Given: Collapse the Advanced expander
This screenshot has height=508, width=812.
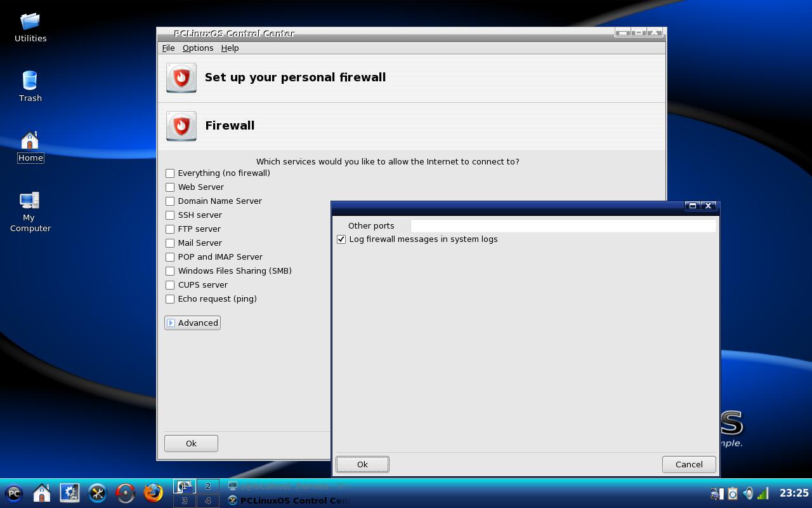Looking at the screenshot, I should [192, 323].
